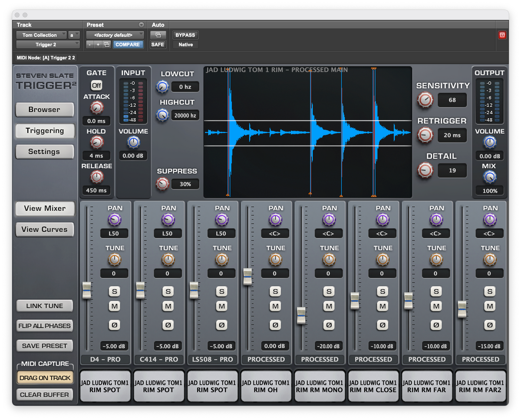Viewport: 521px width, 420px height.
Task: Flip phase on the RIM OH channel
Action: click(x=275, y=325)
